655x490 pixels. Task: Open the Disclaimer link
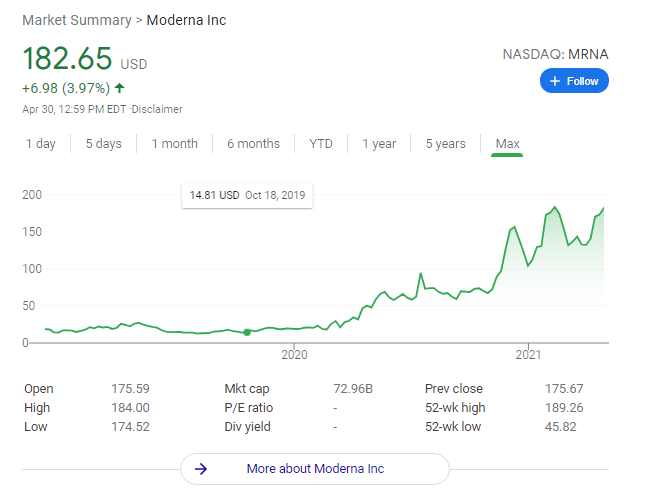coord(159,109)
